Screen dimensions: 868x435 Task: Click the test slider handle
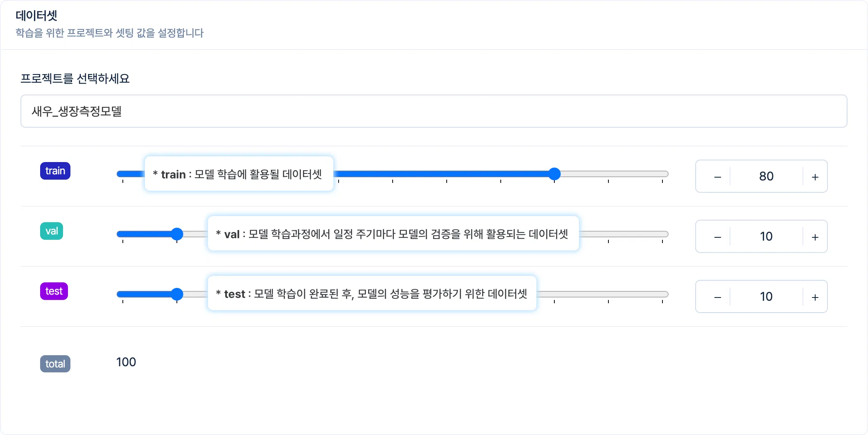(x=177, y=294)
